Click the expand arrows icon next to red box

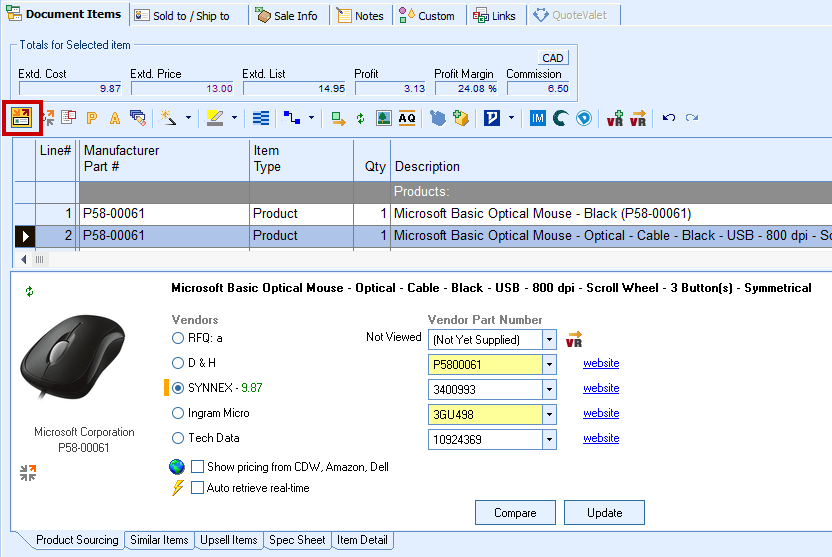coord(48,118)
